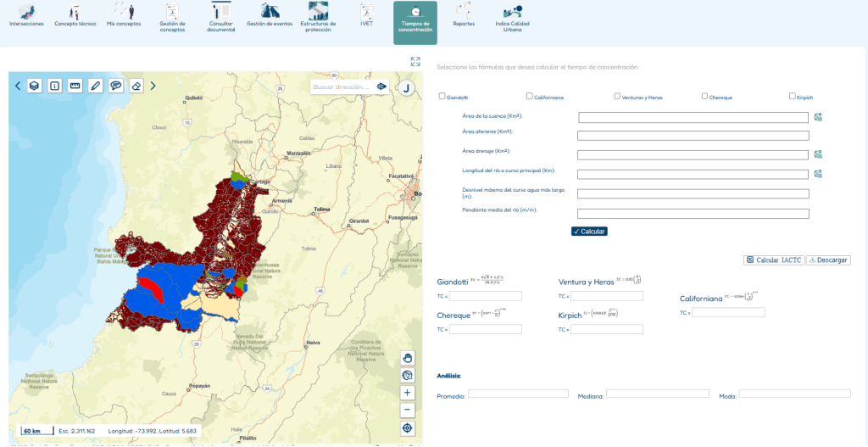Focus the Desnivel máximo field
Viewport: 868px width, 447px height.
tap(693, 194)
